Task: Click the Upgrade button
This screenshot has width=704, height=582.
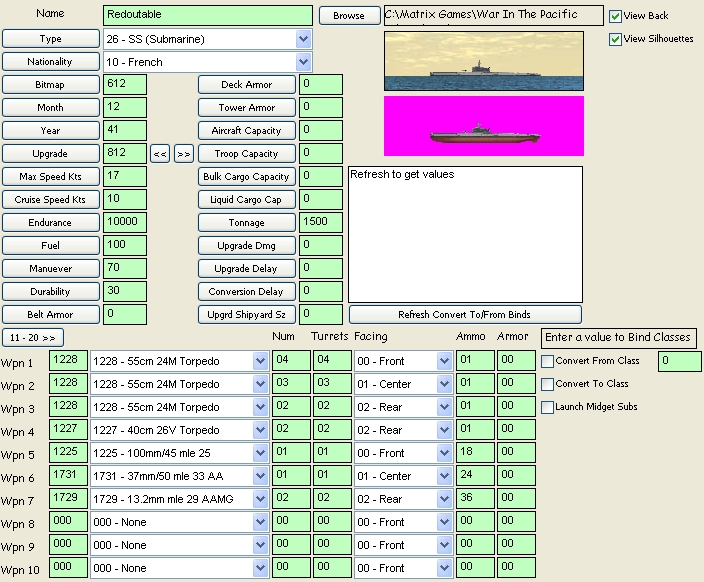Action: pos(51,153)
